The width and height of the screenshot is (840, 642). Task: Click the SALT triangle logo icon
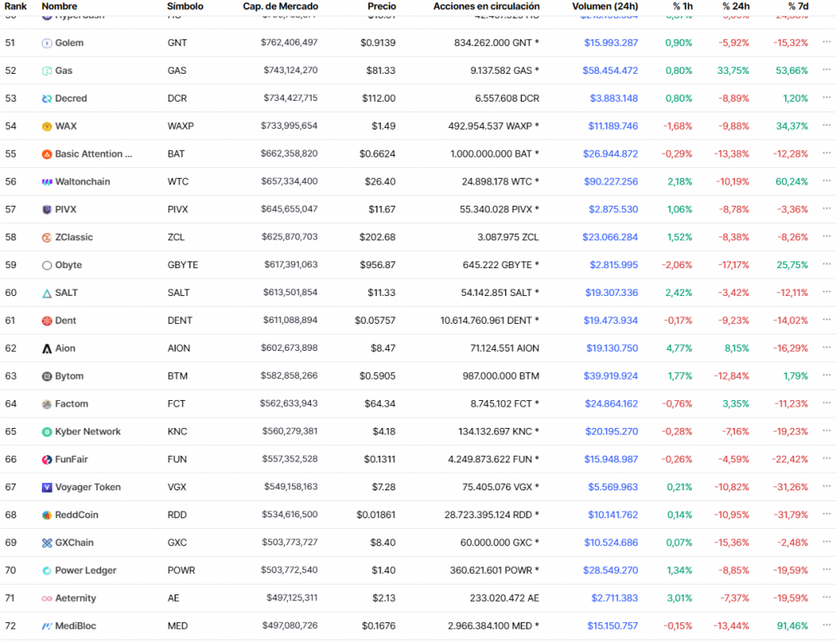pyautogui.click(x=47, y=294)
